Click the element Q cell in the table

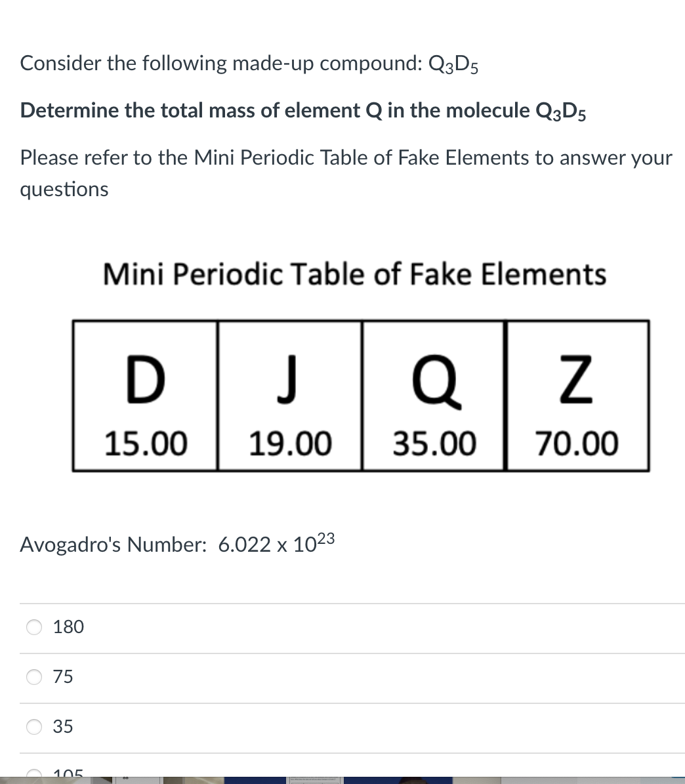point(433,394)
